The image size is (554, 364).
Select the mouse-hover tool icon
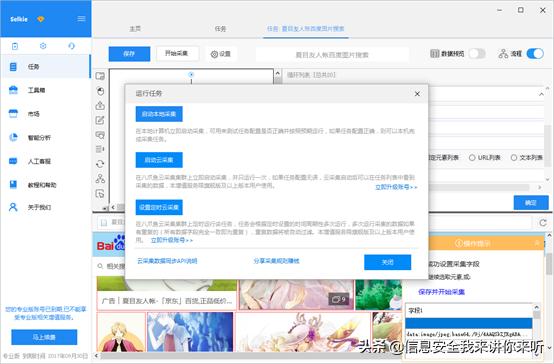[x=100, y=194]
